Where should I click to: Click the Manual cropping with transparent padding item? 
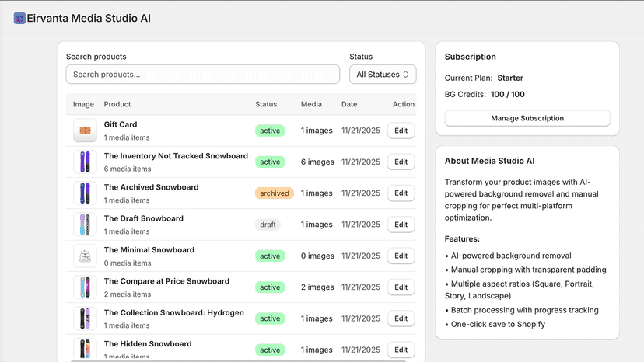526,270
